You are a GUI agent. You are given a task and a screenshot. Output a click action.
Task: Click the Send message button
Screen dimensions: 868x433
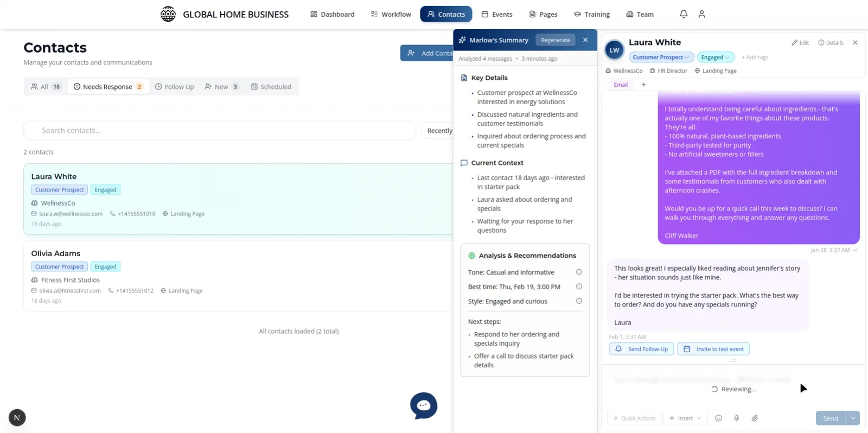[831, 418]
